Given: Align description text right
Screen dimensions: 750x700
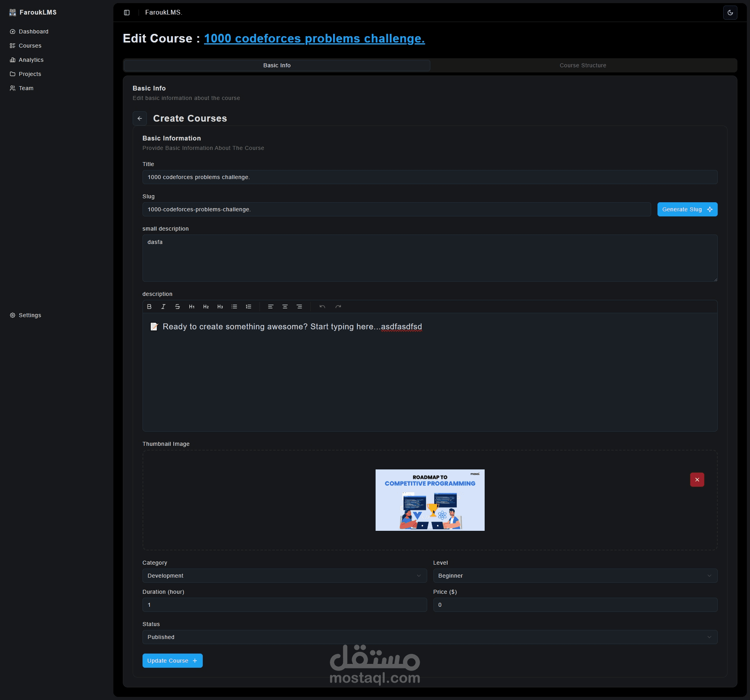Looking at the screenshot, I should pyautogui.click(x=299, y=307).
